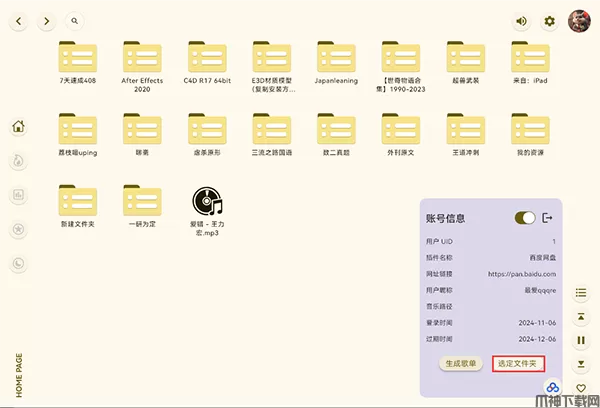Click the log out icon in account panel

547,217
